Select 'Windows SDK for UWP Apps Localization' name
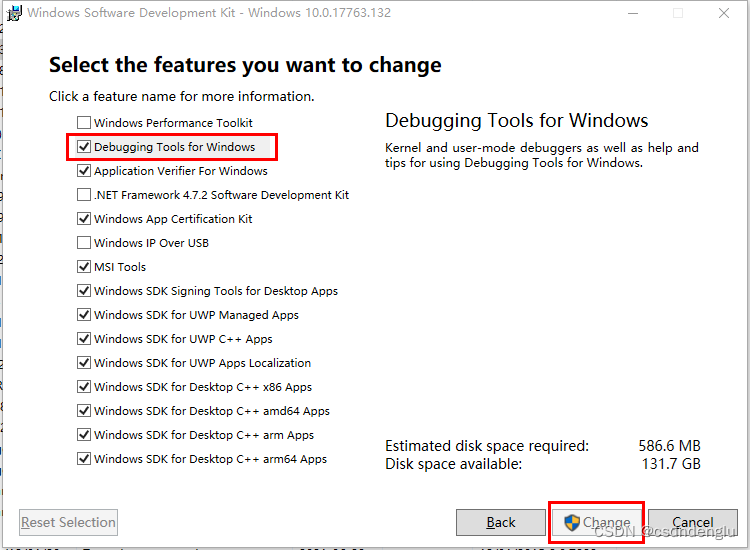The height and width of the screenshot is (550, 750). click(x=203, y=363)
